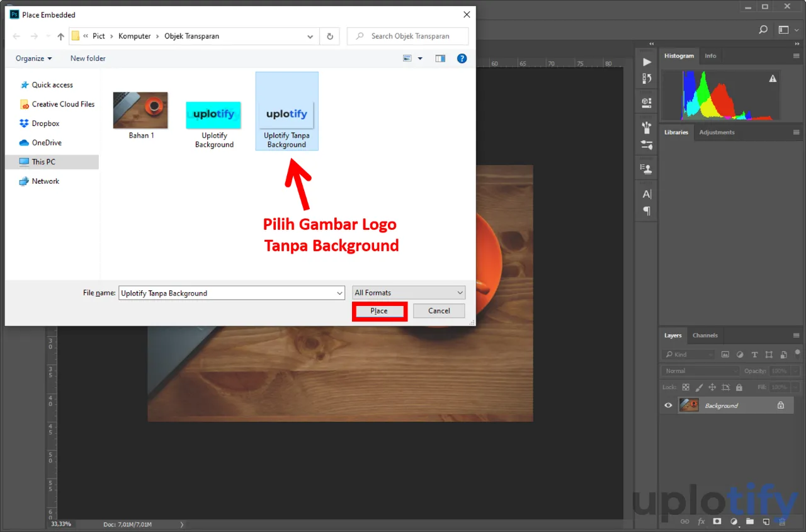Create a new layer icon
The image size is (806, 532).
click(766, 522)
